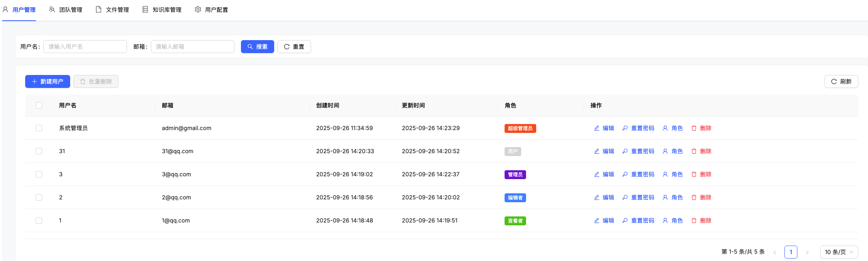Go to next page with right chevron
868x261 pixels.
(x=807, y=252)
